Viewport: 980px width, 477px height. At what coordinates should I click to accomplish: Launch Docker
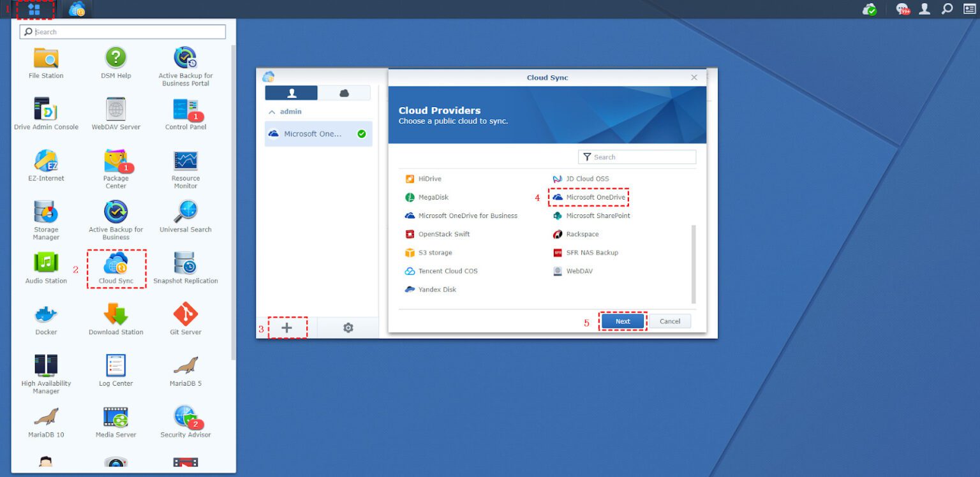(46, 319)
